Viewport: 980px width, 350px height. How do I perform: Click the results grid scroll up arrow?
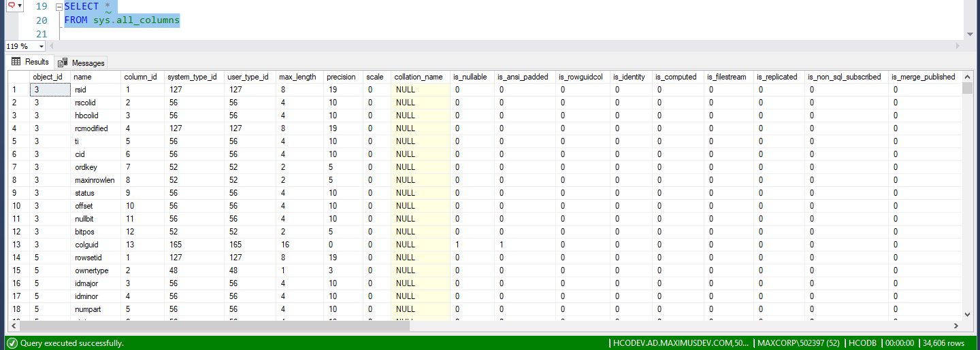(968, 76)
